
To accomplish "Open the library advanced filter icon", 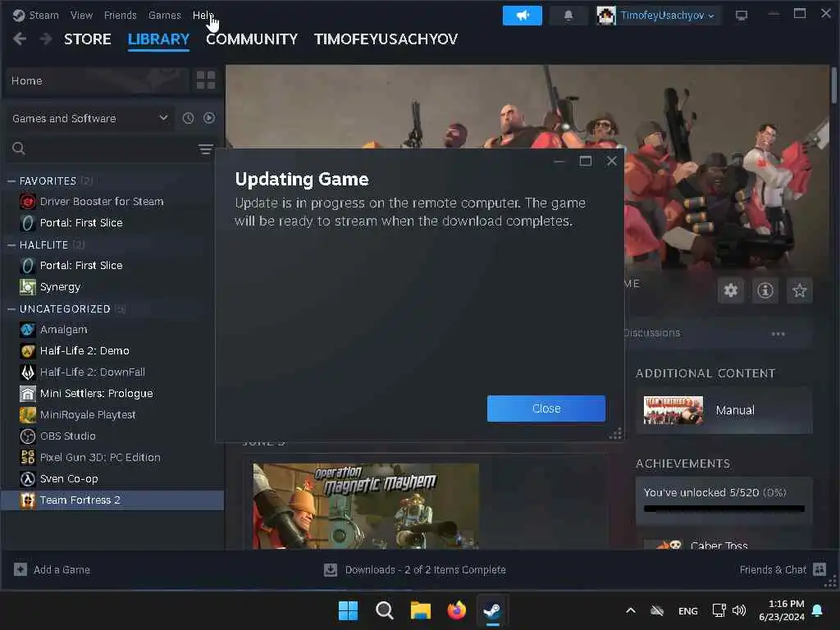I will (x=205, y=149).
